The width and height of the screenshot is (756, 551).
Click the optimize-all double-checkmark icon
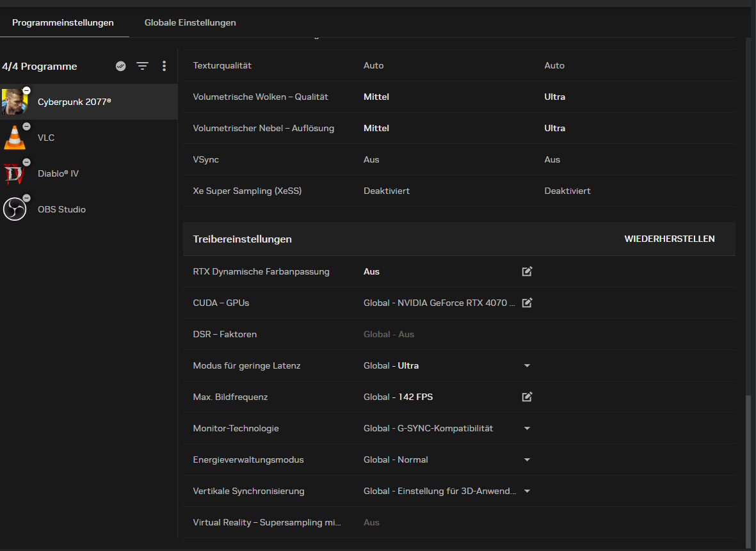coord(120,66)
